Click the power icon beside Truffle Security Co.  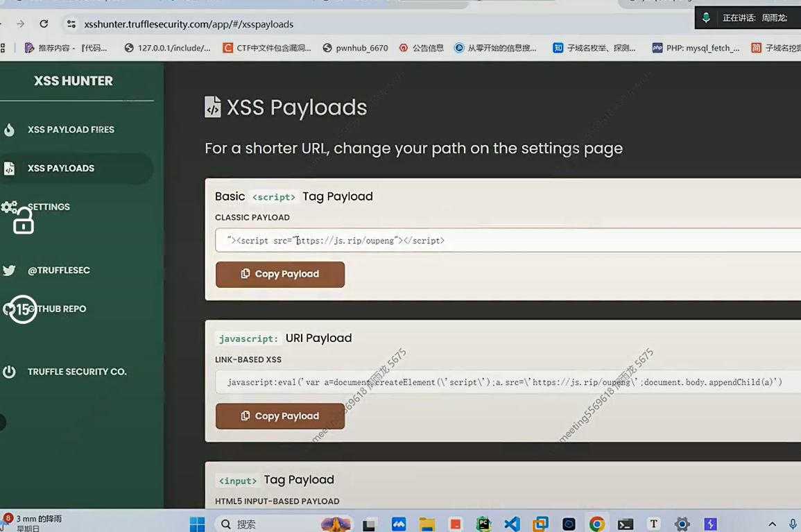[x=9, y=372]
